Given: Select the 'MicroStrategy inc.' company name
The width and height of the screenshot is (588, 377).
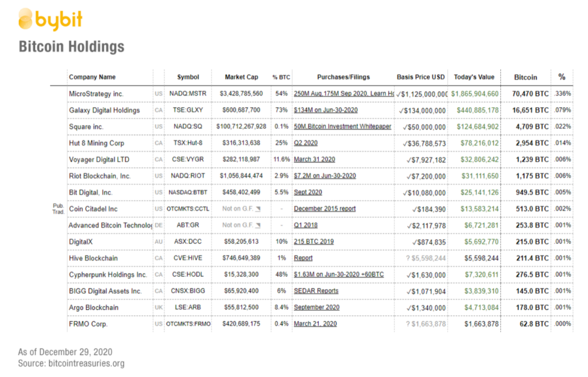Looking at the screenshot, I should [x=96, y=94].
